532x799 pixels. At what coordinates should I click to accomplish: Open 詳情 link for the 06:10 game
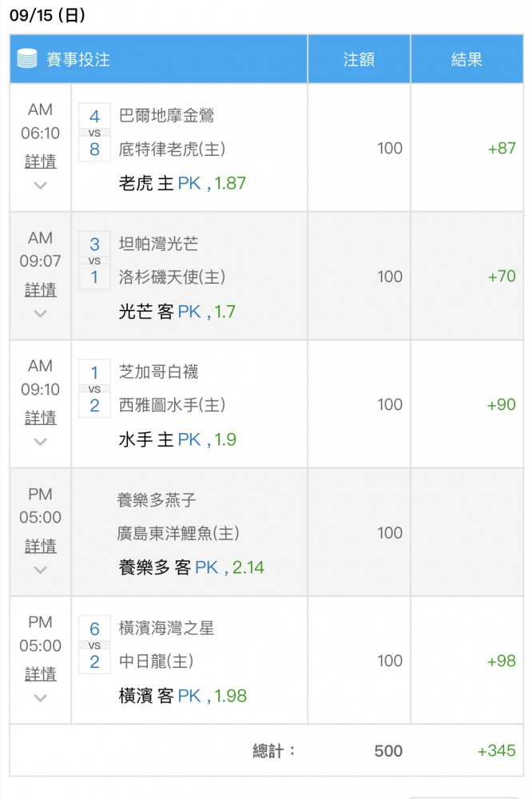point(40,161)
